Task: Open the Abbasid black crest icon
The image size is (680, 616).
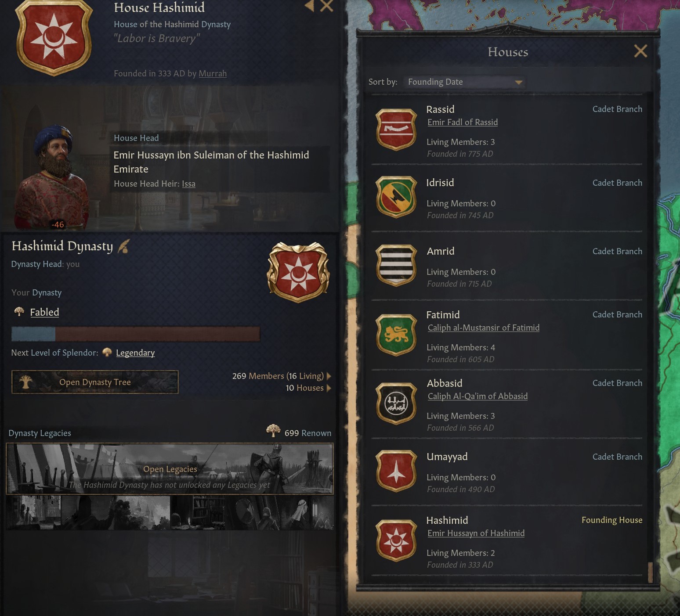Action: [396, 403]
